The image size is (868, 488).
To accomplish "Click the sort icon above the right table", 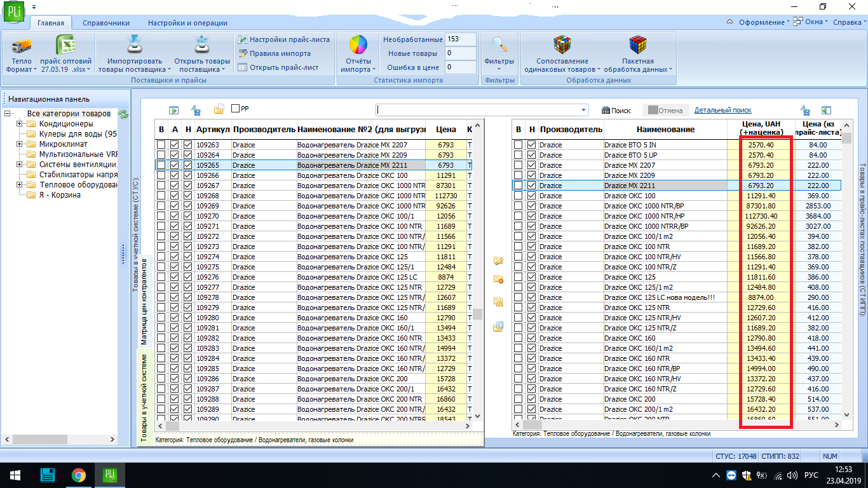I will [805, 110].
